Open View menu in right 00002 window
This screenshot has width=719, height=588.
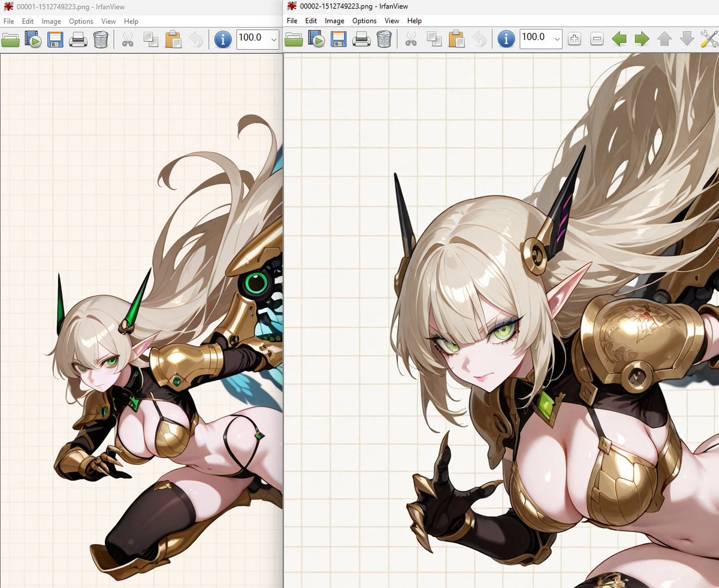point(392,21)
